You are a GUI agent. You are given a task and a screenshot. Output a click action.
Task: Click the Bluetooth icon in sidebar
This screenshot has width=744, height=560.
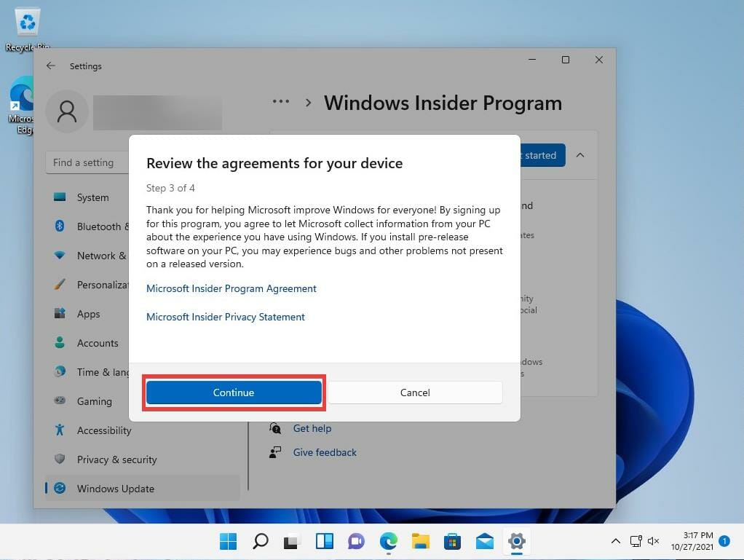(x=60, y=226)
